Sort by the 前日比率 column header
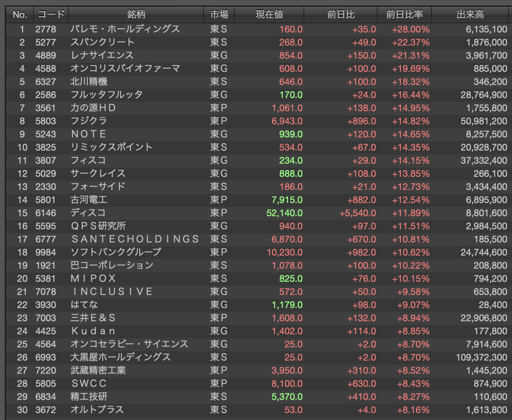The width and height of the screenshot is (512, 420). click(x=404, y=14)
